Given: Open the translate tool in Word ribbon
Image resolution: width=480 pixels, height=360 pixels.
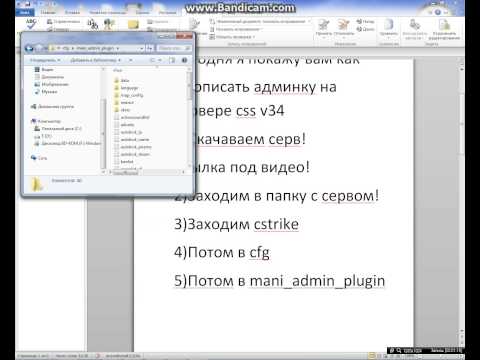Looking at the screenshot, I should pyautogui.click(x=93, y=24).
